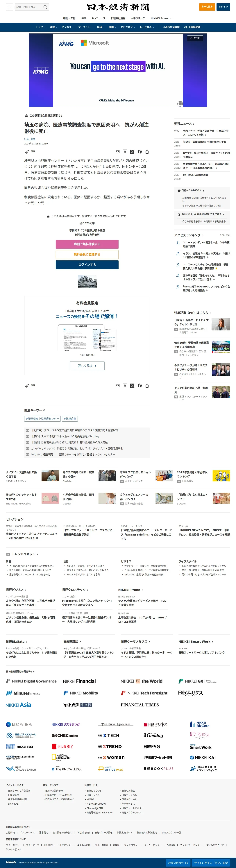Click the 社会・調査 category link
Viewport: 236px width, 868px height.
pos(30,139)
